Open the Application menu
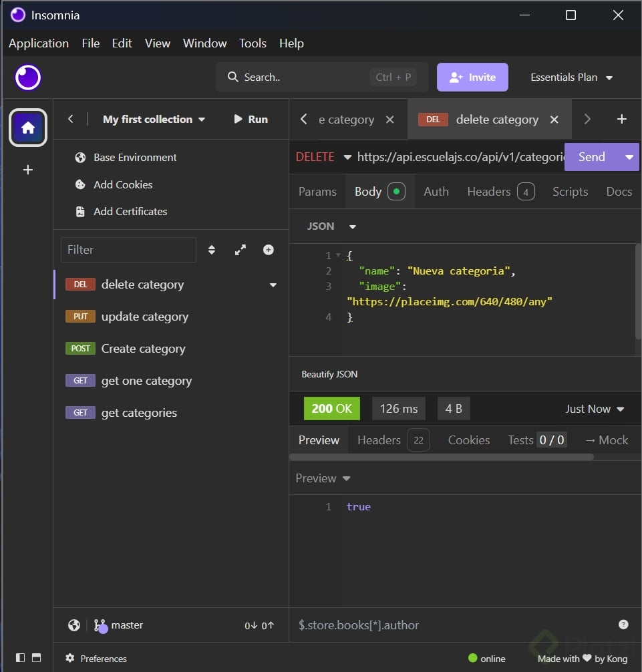Image resolution: width=642 pixels, height=672 pixels. tap(39, 43)
